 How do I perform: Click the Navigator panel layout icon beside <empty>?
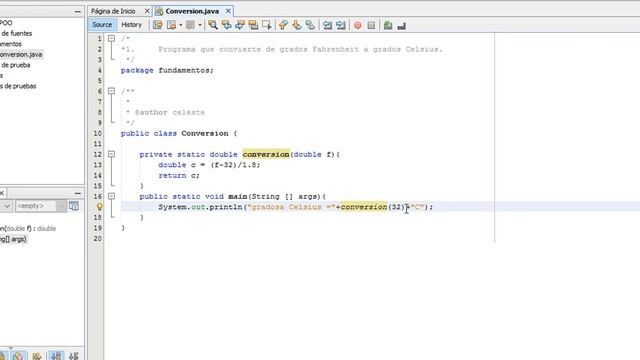(x=74, y=206)
